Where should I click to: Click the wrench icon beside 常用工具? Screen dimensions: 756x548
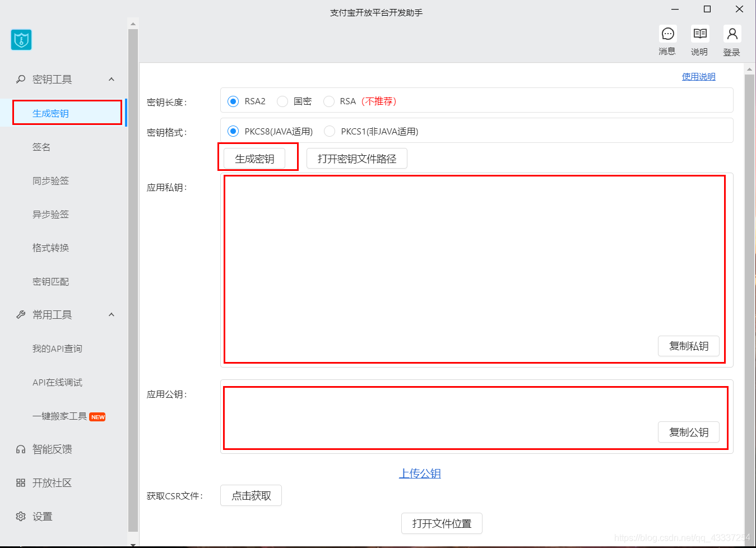click(x=21, y=314)
